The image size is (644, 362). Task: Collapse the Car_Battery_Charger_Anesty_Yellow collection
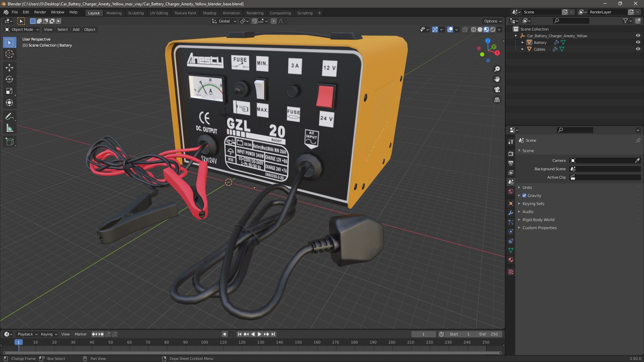tap(516, 36)
